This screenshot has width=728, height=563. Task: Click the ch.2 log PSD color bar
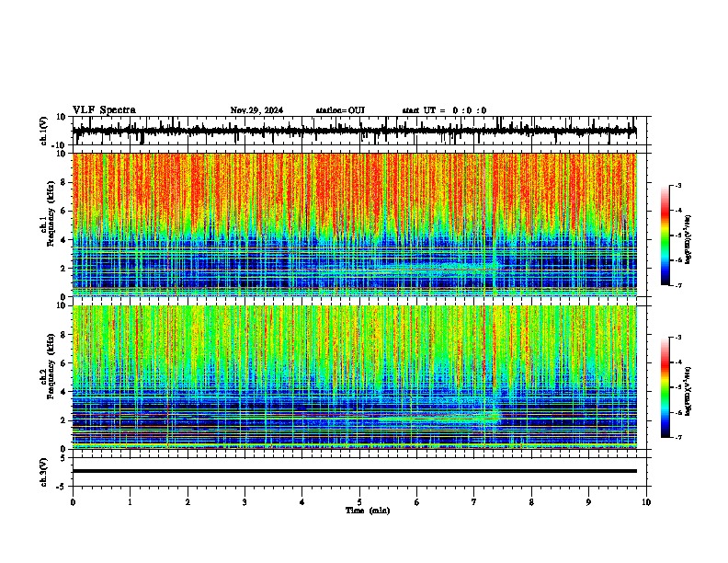point(665,387)
